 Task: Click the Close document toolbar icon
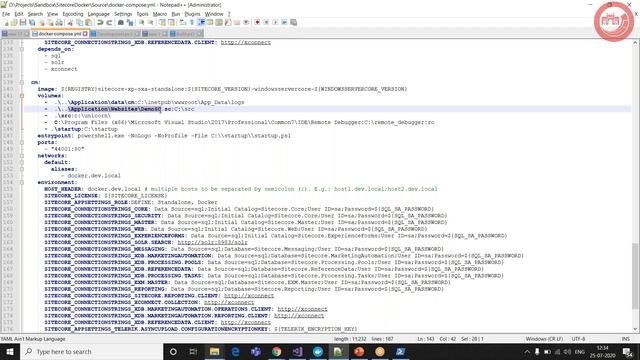tap(42, 22)
